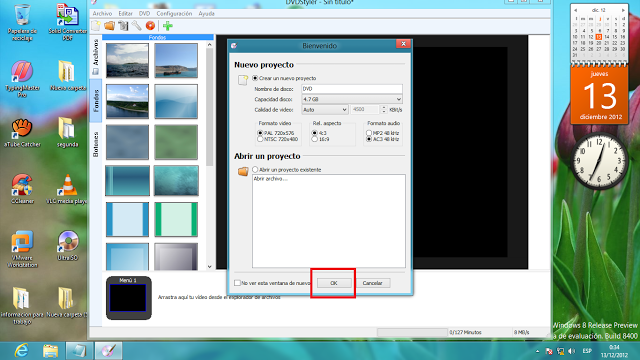The width and height of the screenshot is (640, 360).
Task: Select the light blue bordered background thumbnail
Action: tap(127, 220)
